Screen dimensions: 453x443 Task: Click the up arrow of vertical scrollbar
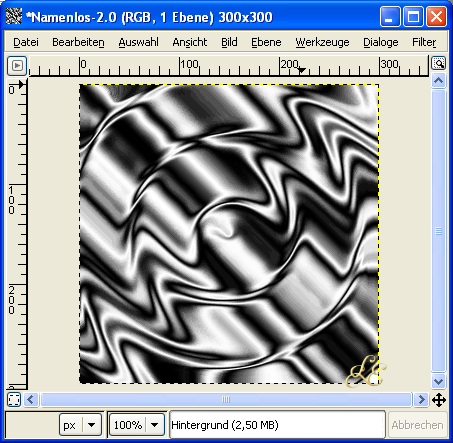click(x=439, y=81)
